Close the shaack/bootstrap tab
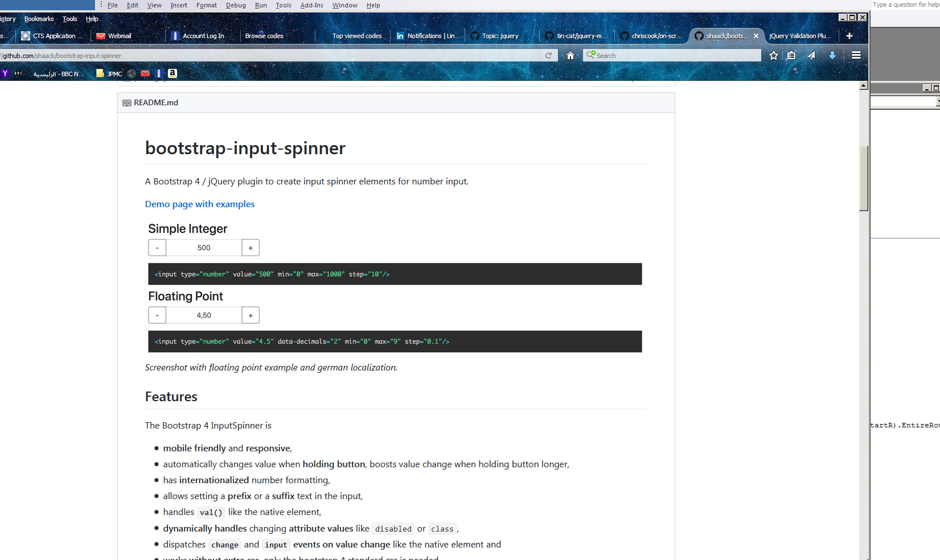 (x=756, y=36)
